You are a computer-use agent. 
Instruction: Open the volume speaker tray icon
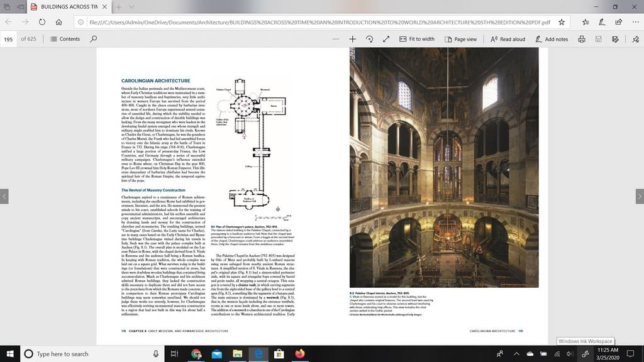[570, 354]
